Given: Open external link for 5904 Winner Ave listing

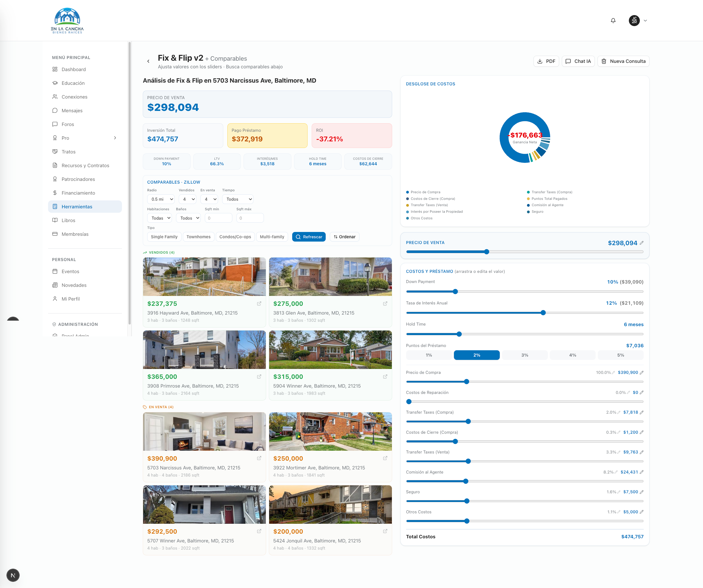Looking at the screenshot, I should click(x=385, y=377).
